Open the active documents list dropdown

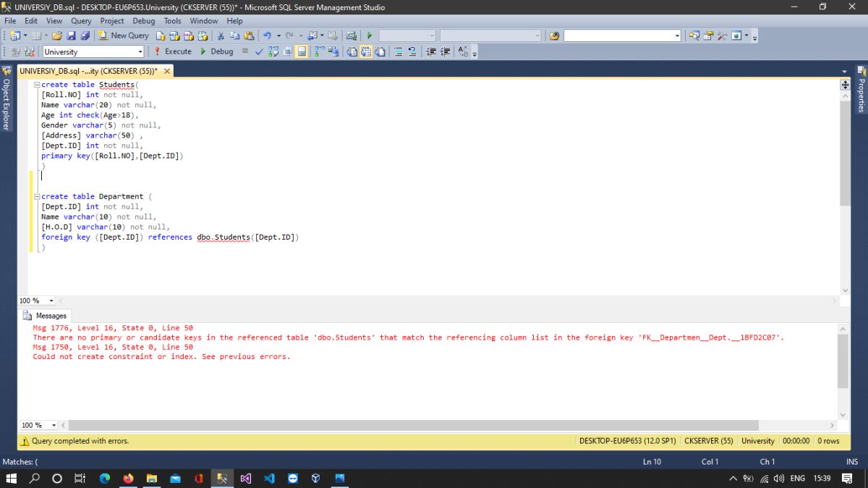pos(844,71)
